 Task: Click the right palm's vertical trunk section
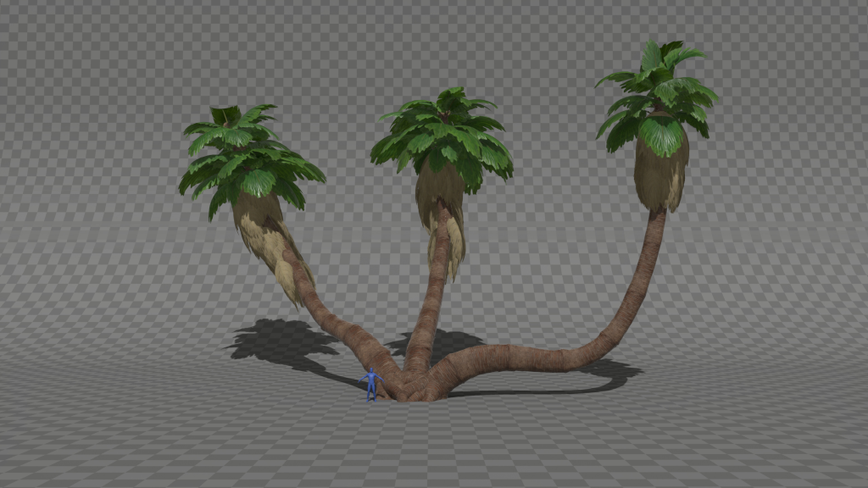pyautogui.click(x=648, y=263)
